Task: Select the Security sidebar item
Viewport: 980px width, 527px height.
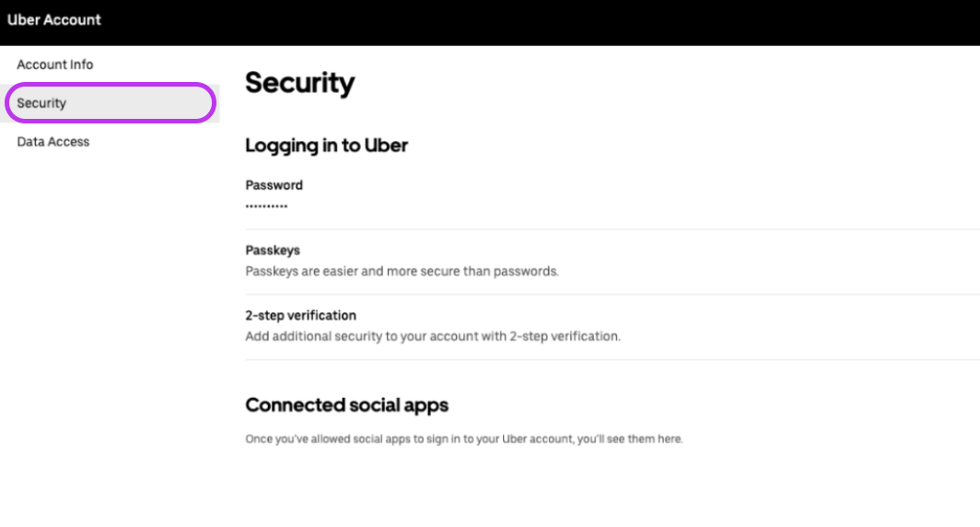Action: coord(41,103)
